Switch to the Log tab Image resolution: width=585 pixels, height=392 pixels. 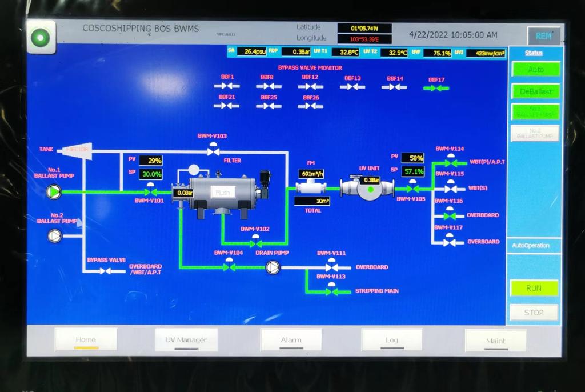click(392, 340)
